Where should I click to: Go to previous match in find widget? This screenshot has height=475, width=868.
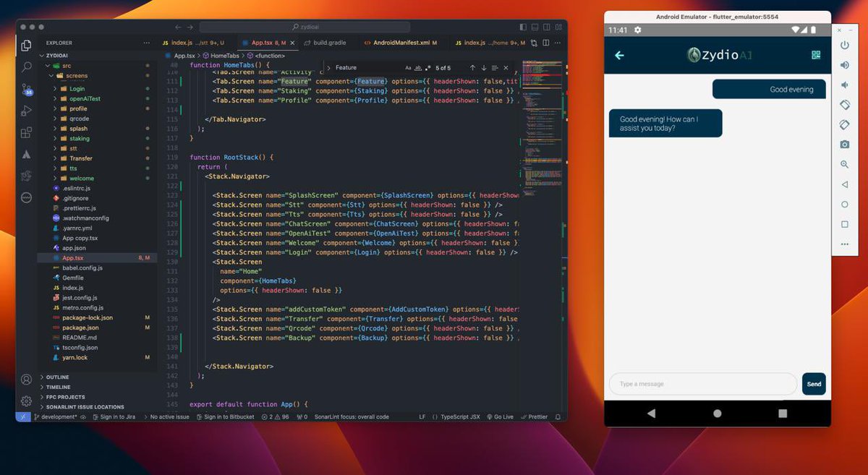(x=472, y=68)
